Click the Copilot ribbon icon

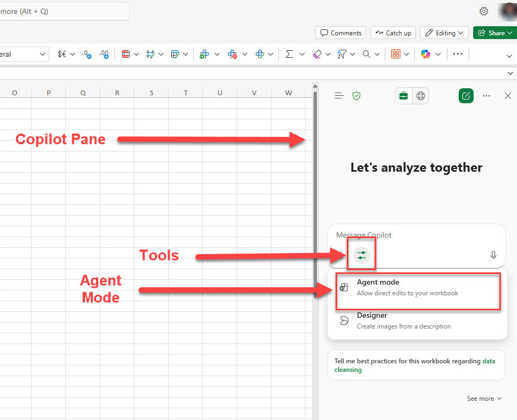425,54
